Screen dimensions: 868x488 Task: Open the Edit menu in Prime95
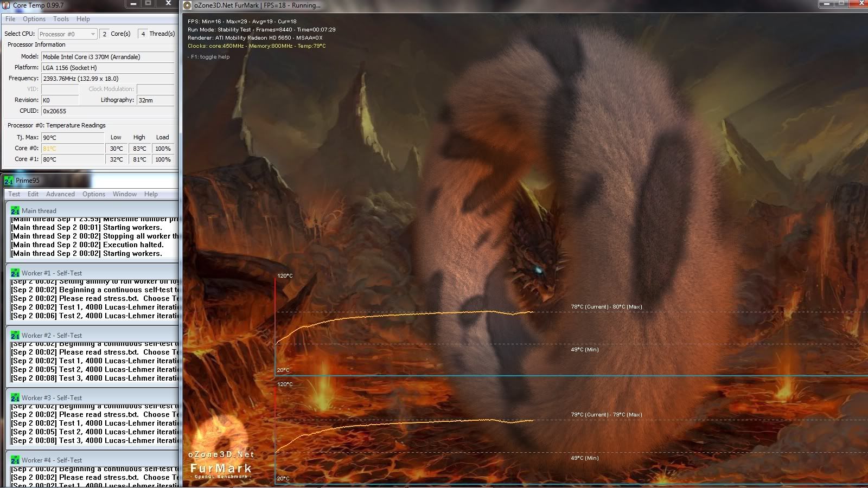(x=33, y=194)
